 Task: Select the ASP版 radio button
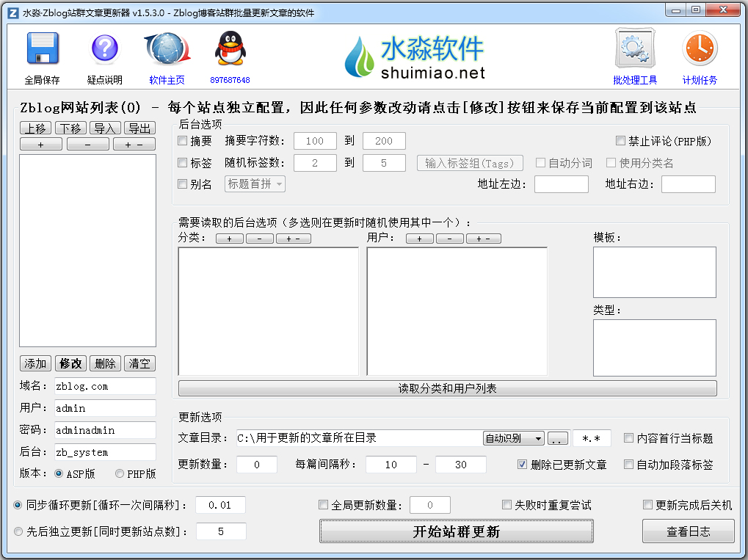click(59, 473)
